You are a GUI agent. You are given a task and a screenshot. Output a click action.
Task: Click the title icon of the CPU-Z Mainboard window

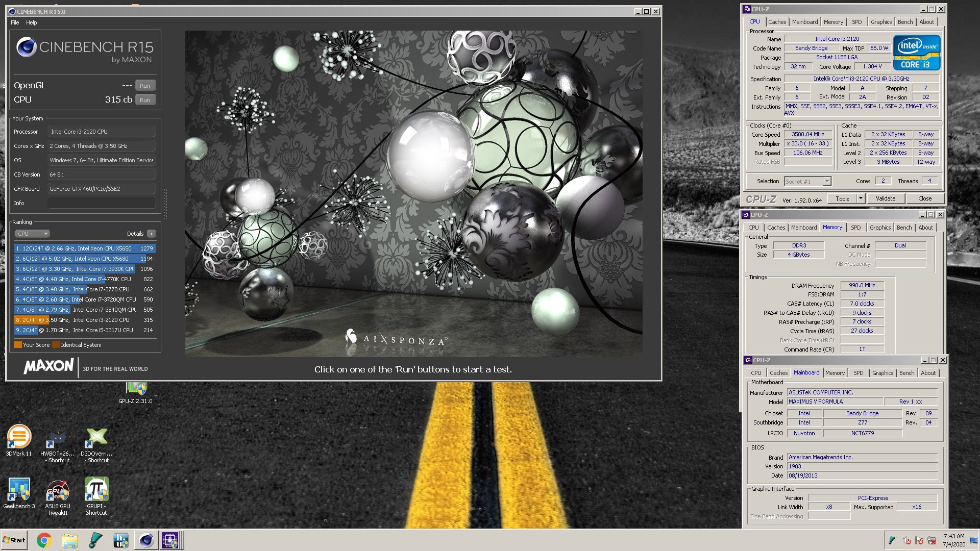click(x=748, y=360)
